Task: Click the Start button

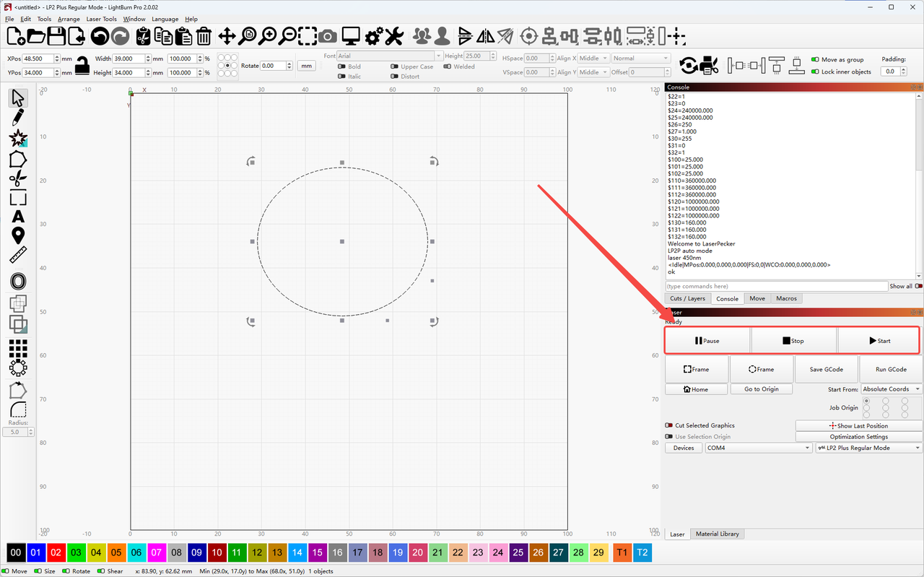Action: [879, 341]
